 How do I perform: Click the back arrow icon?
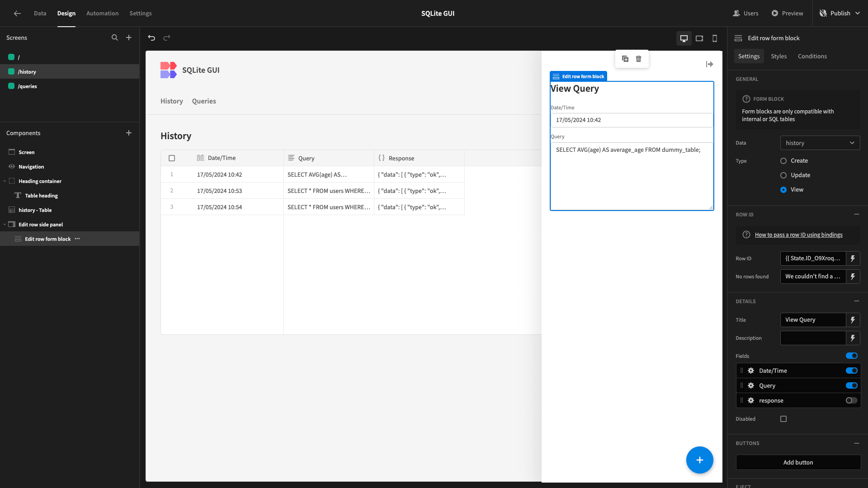tap(17, 14)
